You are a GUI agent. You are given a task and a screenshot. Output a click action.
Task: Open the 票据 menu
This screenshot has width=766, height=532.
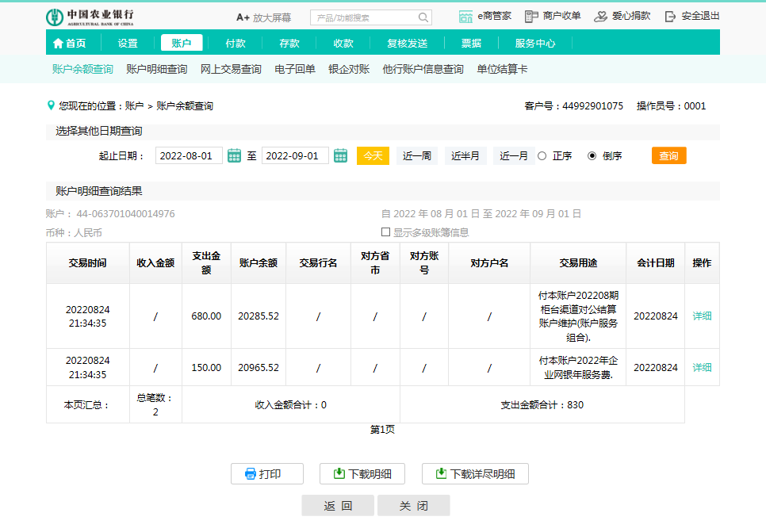[472, 44]
